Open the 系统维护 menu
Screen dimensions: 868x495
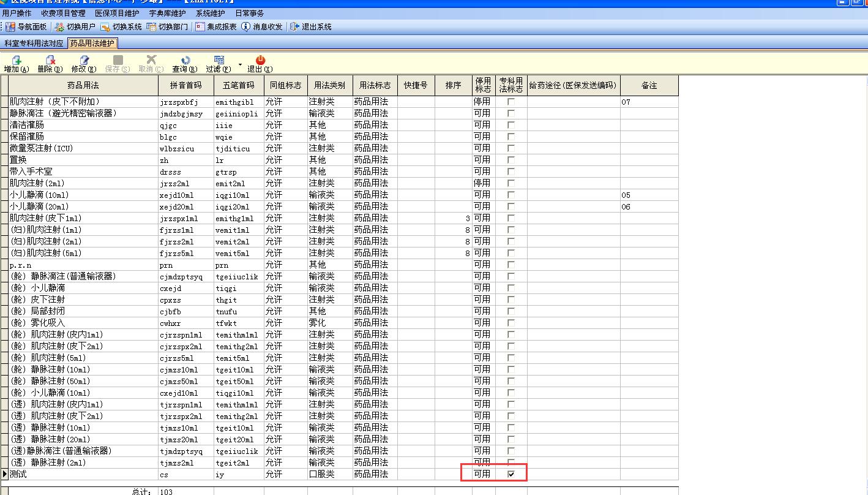coord(211,13)
